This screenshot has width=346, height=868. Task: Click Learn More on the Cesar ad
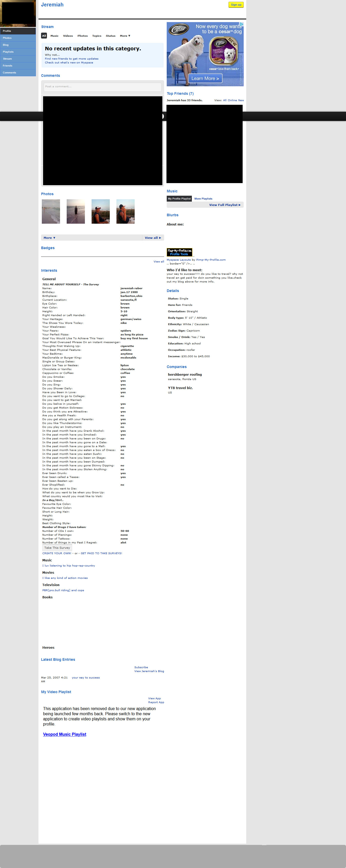click(x=205, y=79)
